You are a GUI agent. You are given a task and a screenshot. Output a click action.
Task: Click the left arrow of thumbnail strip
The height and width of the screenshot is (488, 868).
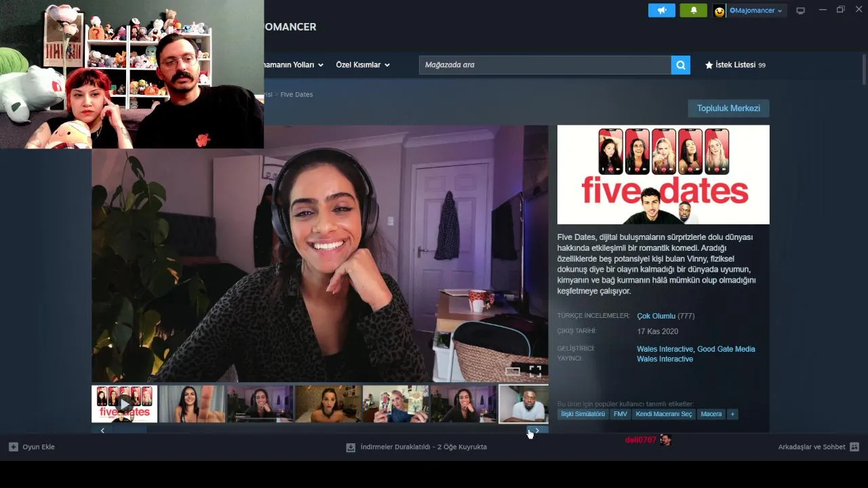102,430
